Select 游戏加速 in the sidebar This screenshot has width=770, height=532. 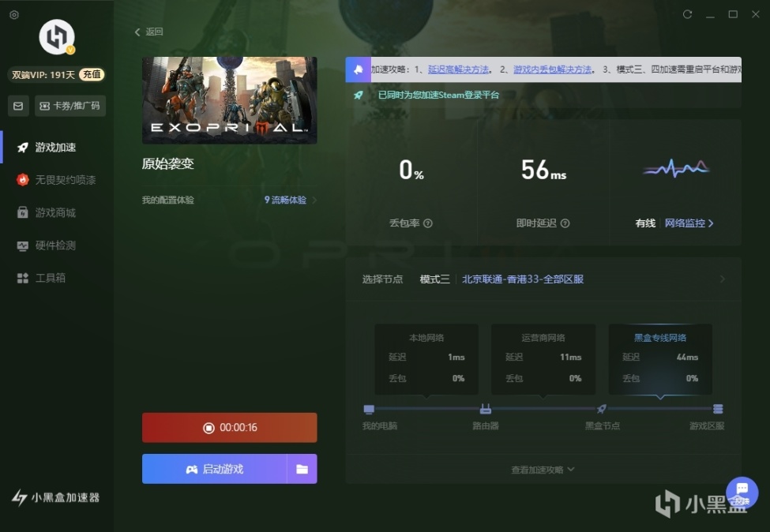tap(55, 148)
